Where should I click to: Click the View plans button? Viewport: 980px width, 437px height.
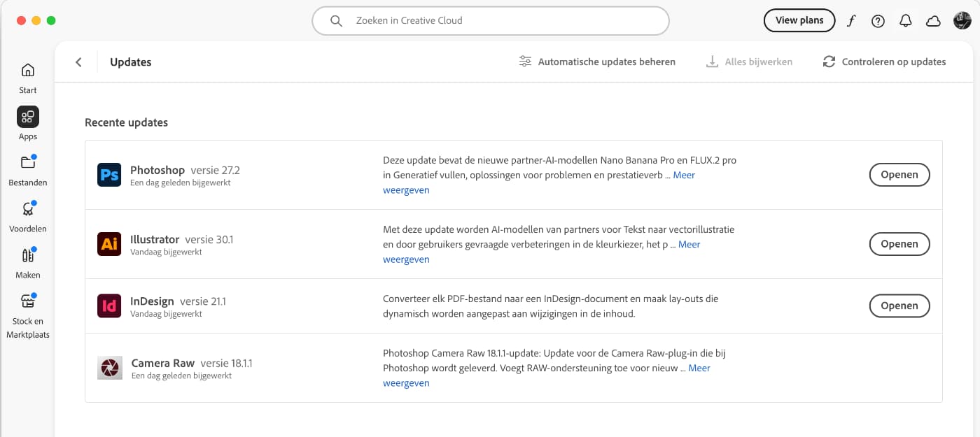tap(799, 20)
